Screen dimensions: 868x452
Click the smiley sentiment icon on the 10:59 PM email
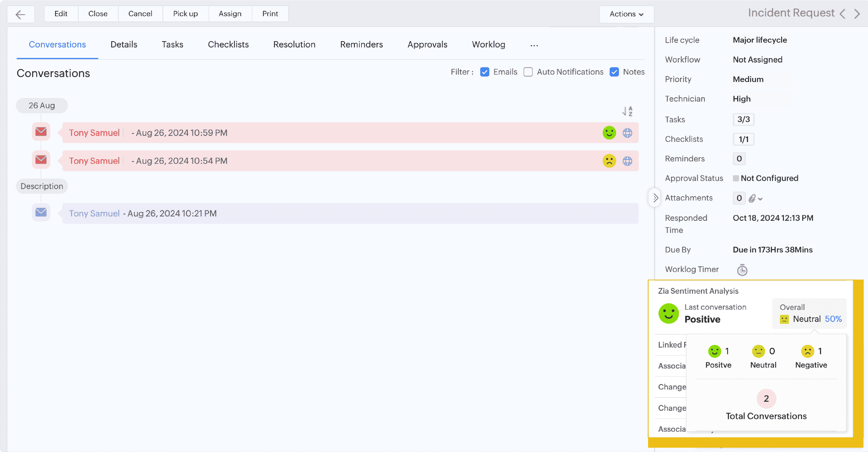click(609, 133)
